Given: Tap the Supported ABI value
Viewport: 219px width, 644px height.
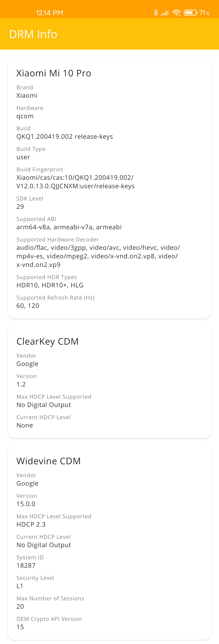Looking at the screenshot, I should (69, 227).
